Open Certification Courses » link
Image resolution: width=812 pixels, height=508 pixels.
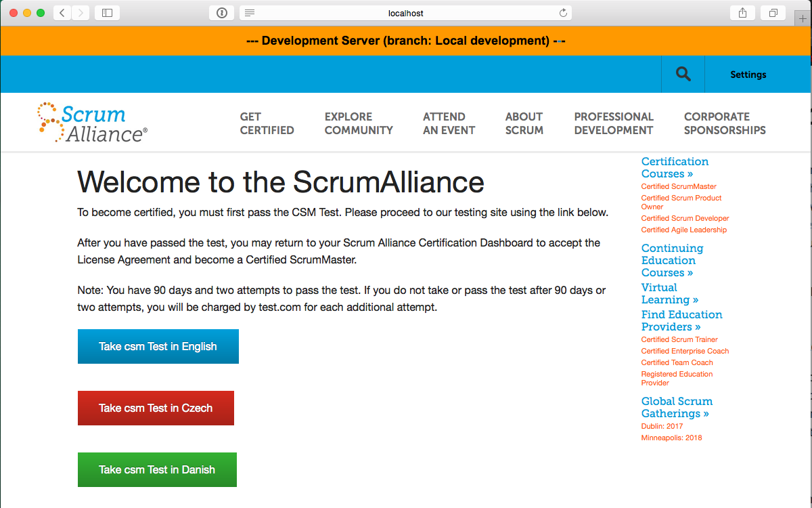coord(675,167)
